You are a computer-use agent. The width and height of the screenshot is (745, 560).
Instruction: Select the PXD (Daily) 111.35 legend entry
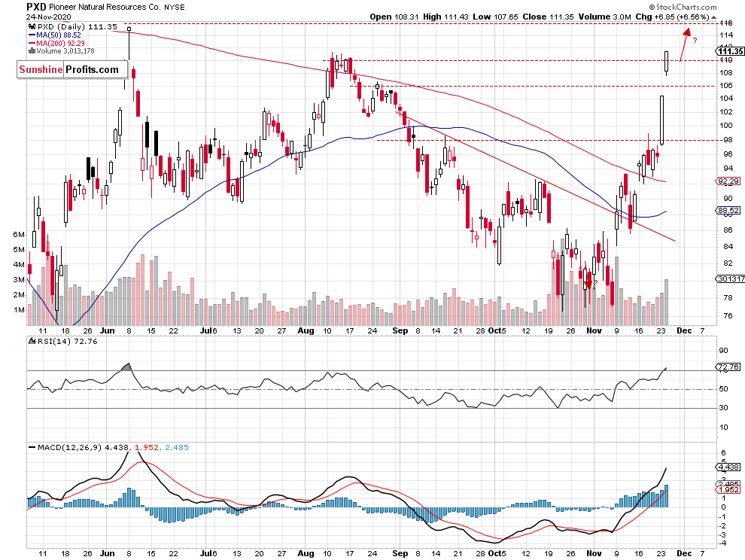pyautogui.click(x=77, y=27)
